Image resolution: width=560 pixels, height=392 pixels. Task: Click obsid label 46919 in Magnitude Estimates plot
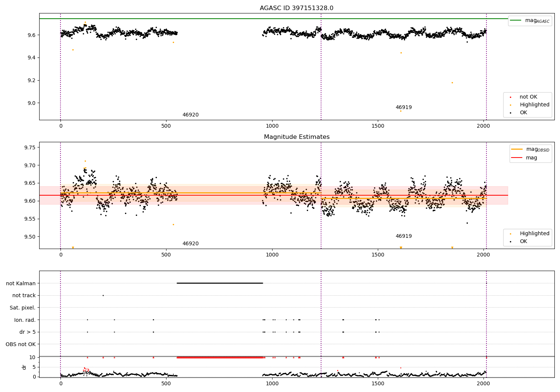click(x=404, y=236)
